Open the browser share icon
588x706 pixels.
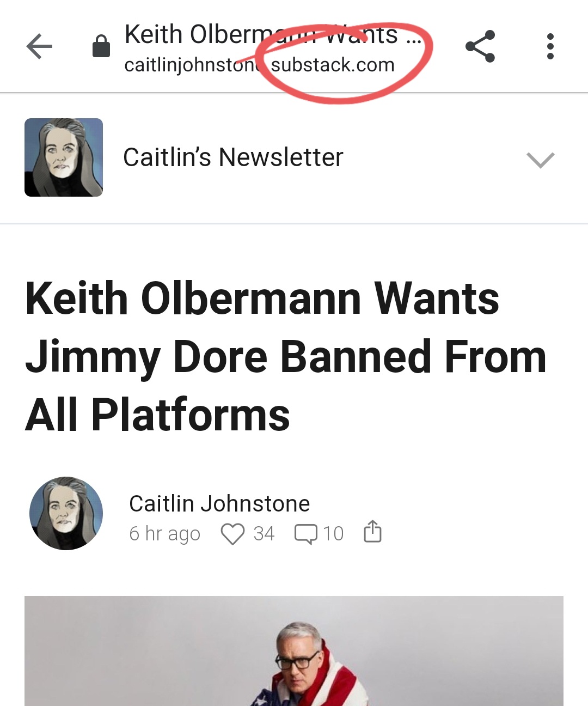(x=480, y=46)
